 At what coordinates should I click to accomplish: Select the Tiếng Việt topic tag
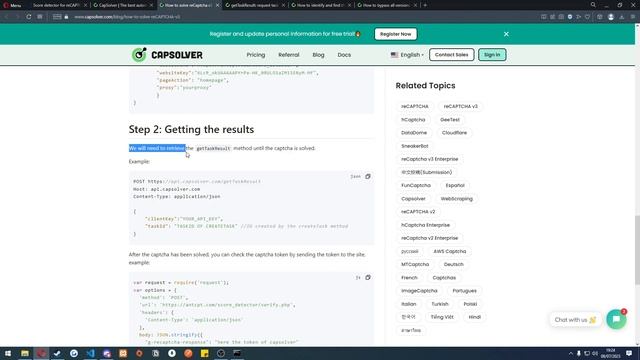point(442,317)
